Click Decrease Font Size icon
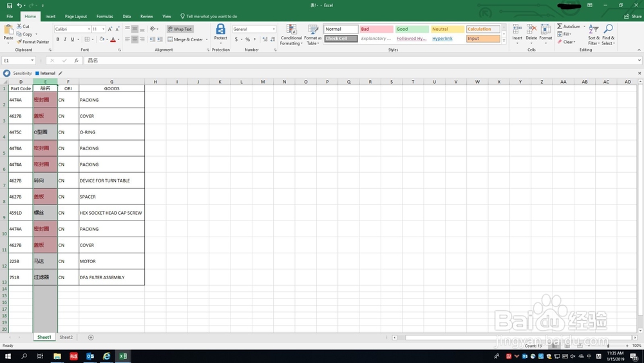This screenshot has height=363, width=644. click(117, 29)
